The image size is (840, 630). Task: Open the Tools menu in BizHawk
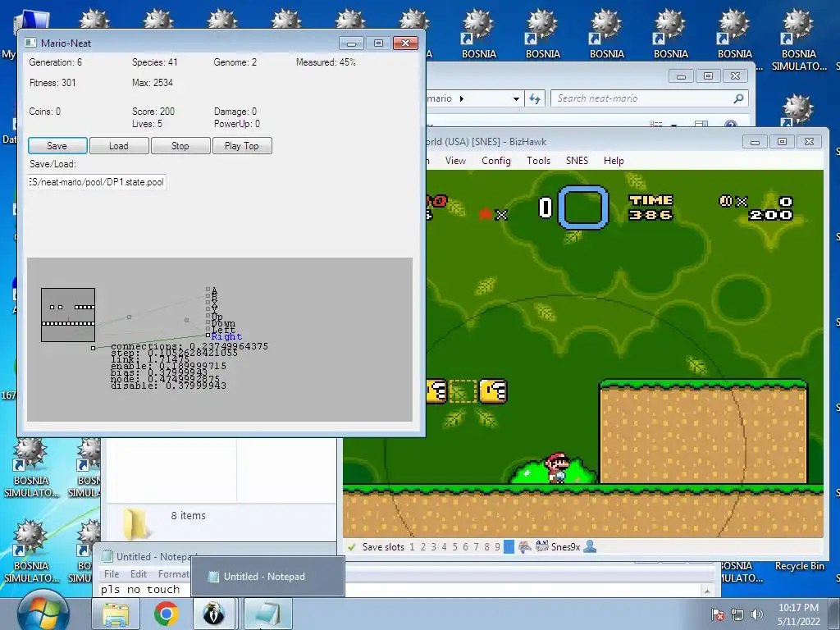coord(538,161)
